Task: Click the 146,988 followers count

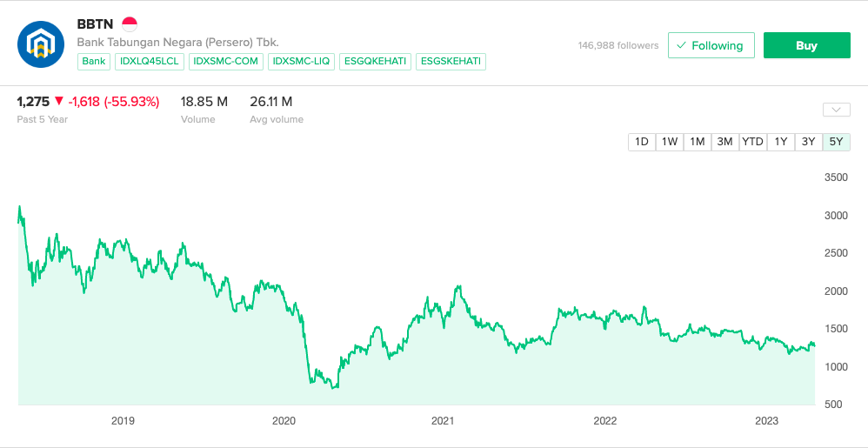Action: (618, 45)
